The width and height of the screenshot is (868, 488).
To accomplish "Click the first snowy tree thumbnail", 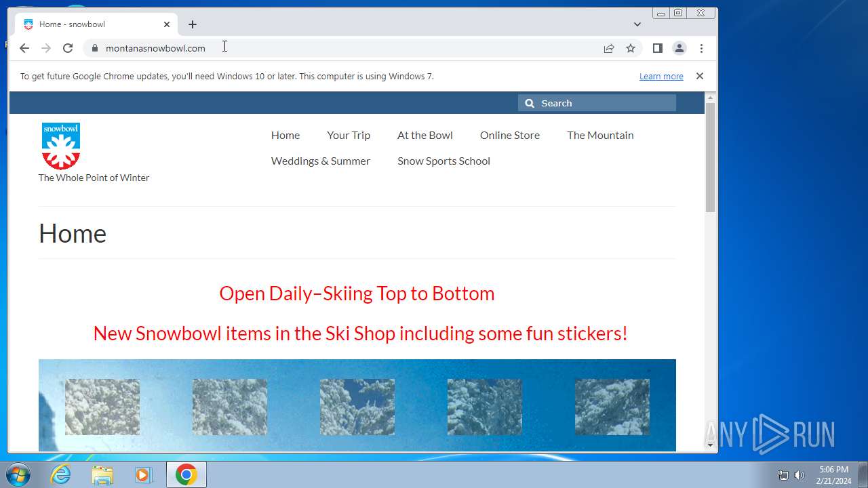I will 102,407.
